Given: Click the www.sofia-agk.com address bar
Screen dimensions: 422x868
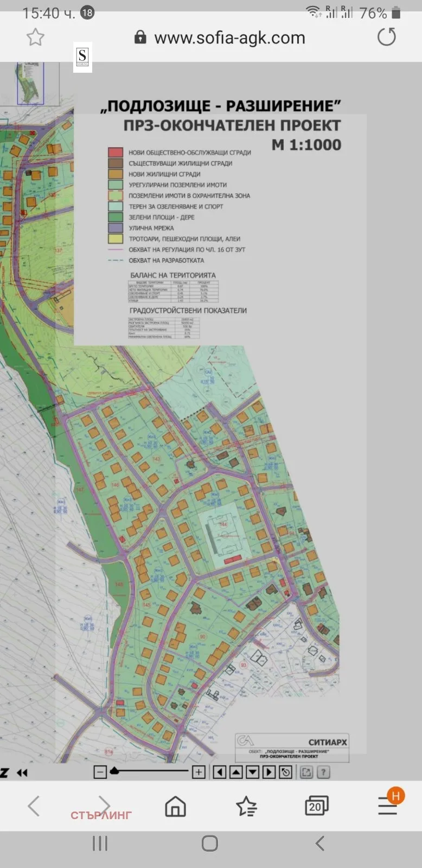Looking at the screenshot, I should click(229, 38).
